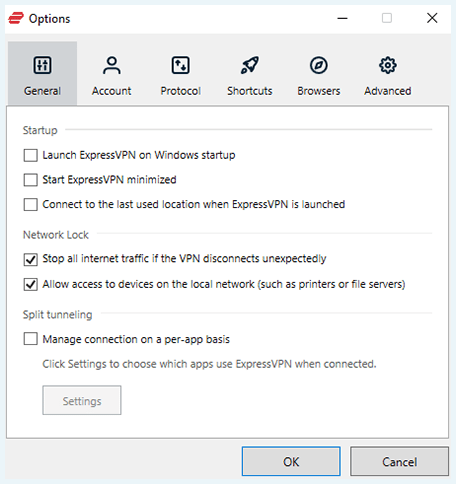The width and height of the screenshot is (456, 484).
Task: Close the Options window
Action: coord(432,18)
